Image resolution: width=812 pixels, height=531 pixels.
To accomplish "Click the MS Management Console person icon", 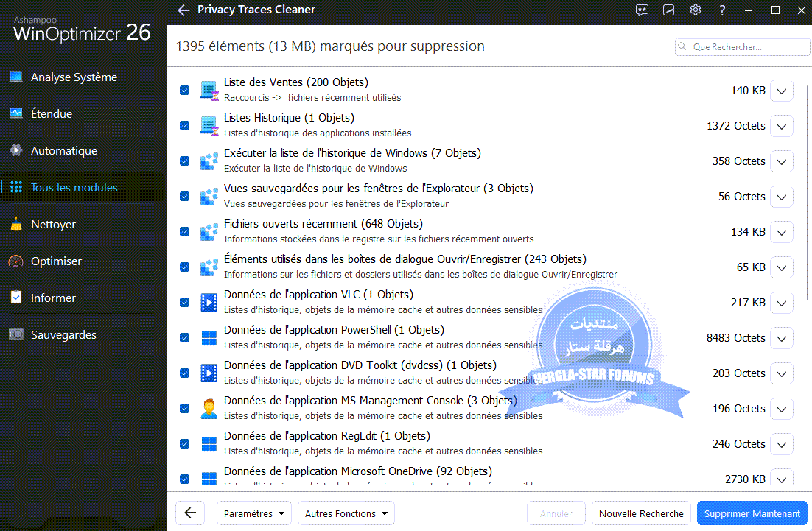I will pyautogui.click(x=209, y=408).
